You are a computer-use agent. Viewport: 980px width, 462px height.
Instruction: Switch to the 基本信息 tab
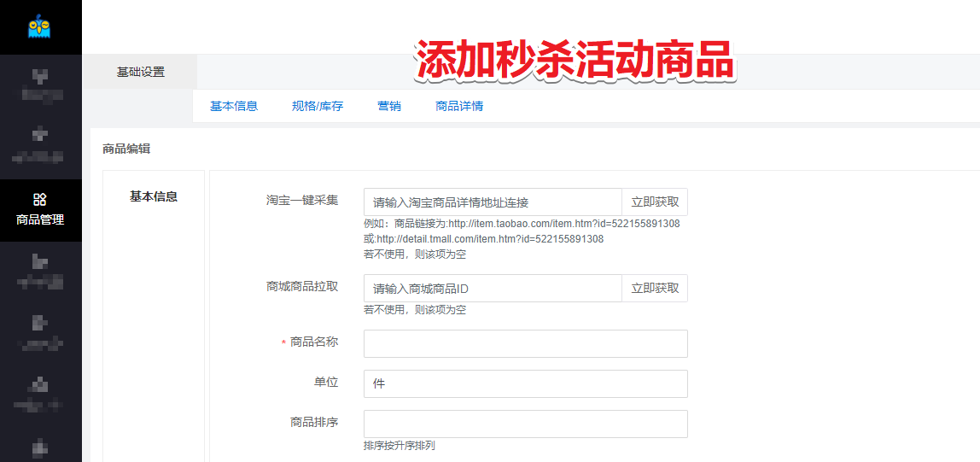click(234, 106)
